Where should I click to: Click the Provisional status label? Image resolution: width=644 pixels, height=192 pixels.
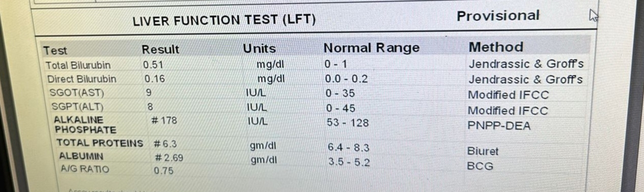point(498,16)
